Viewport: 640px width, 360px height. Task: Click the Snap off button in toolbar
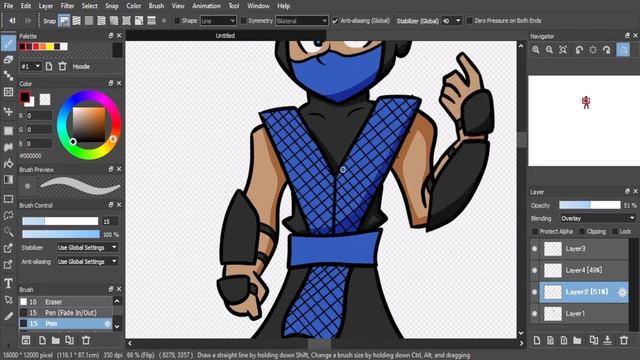pyautogui.click(x=64, y=20)
